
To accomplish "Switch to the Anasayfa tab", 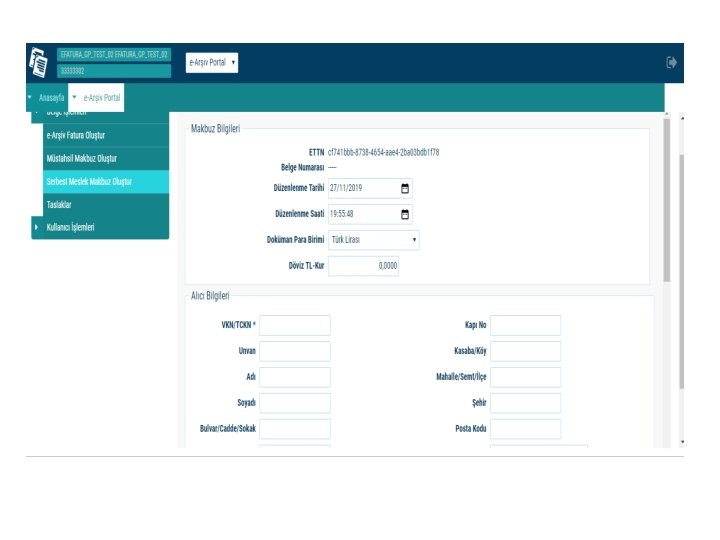I will pos(51,97).
